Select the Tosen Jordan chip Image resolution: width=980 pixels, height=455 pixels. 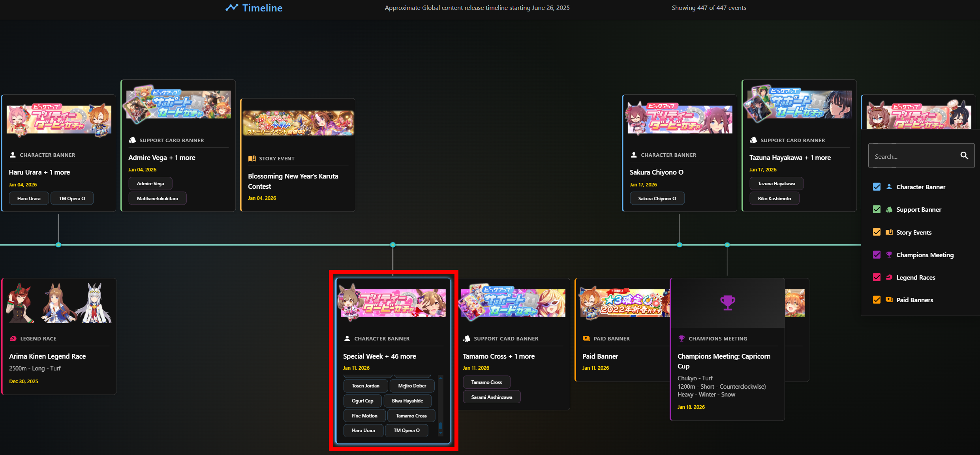[x=366, y=385]
